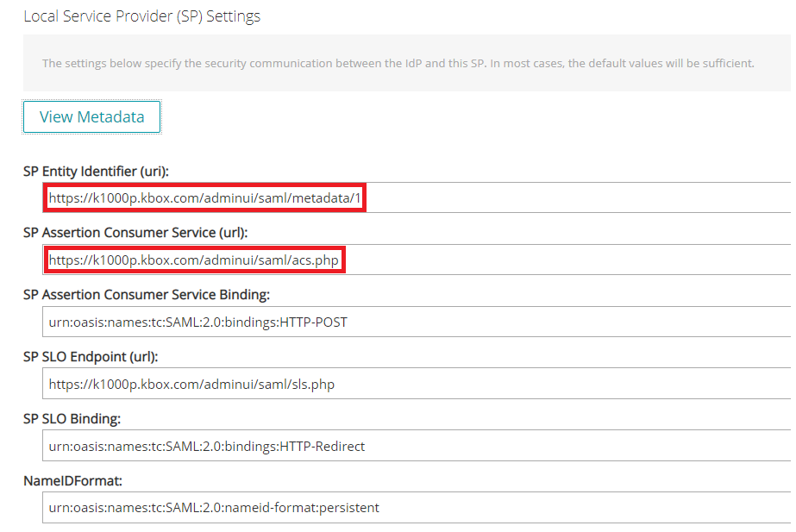The image size is (796, 532).
Task: Click the 'SP Assertion Consumer Service (url):' label
Action: point(135,233)
